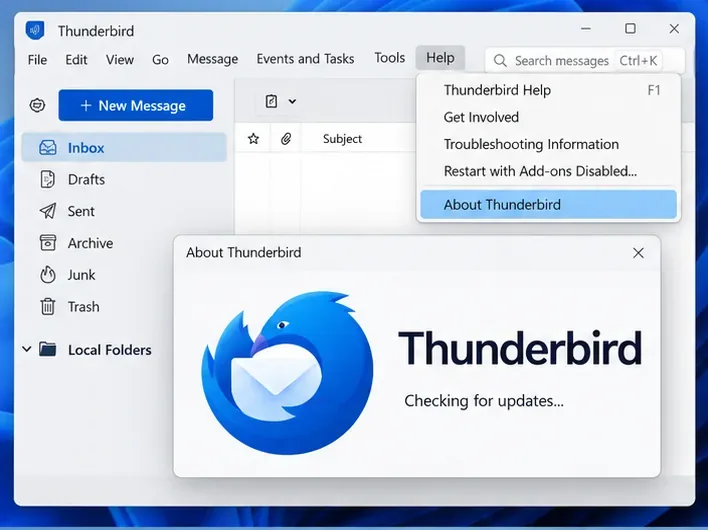Screen dimensions: 708x530
Task: Click the Archive box icon
Action: [48, 242]
